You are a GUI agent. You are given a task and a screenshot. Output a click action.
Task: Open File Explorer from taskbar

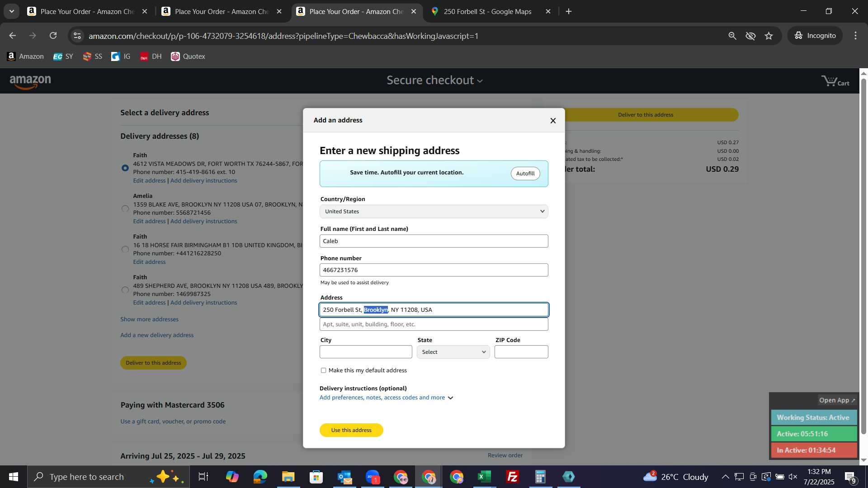click(288, 477)
